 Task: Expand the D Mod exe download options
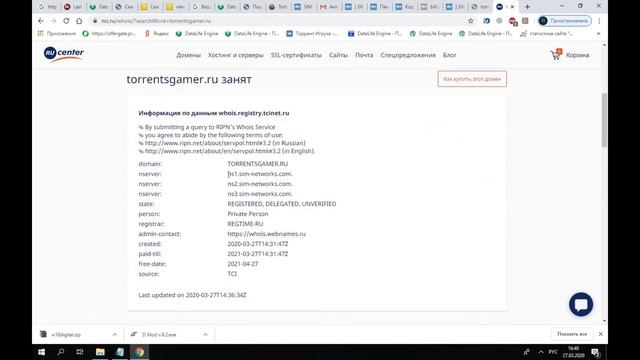[205, 334]
